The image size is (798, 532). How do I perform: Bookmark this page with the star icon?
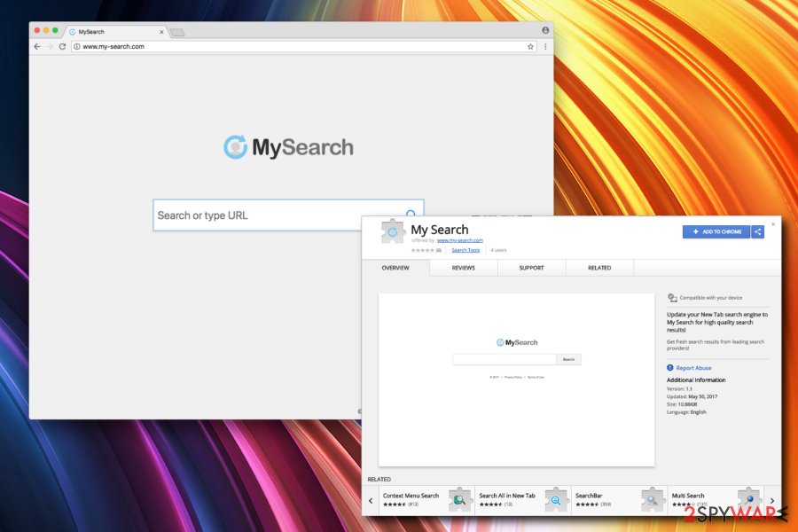(x=530, y=46)
